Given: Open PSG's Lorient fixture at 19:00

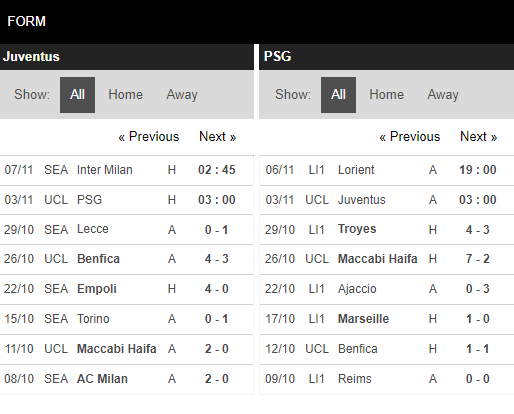Looking at the screenshot, I should tap(387, 170).
